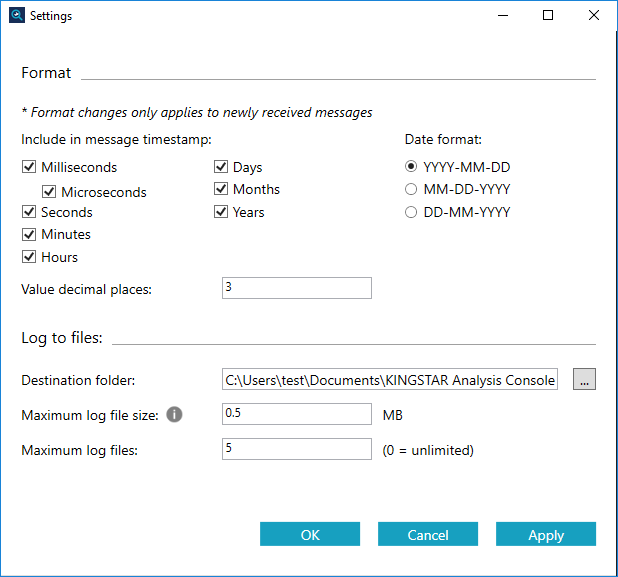Select the YYYY-MM-DD date format
This screenshot has height=577, width=618.
[410, 168]
